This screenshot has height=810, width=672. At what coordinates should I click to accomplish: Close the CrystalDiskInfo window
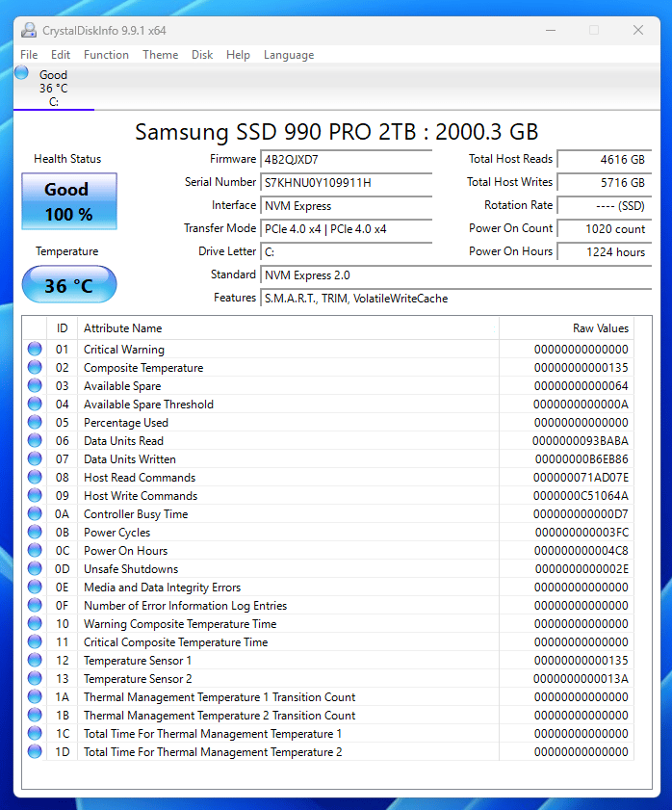(x=638, y=30)
